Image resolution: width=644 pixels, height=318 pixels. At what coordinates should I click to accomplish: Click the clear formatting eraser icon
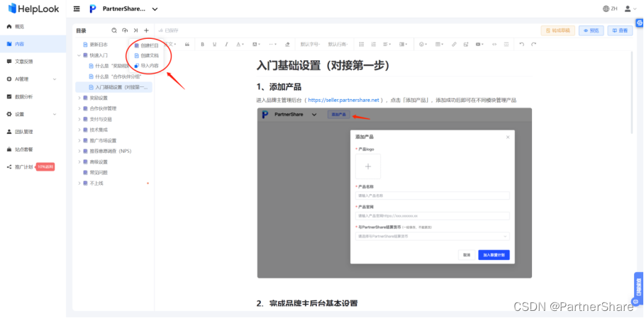pyautogui.click(x=287, y=45)
